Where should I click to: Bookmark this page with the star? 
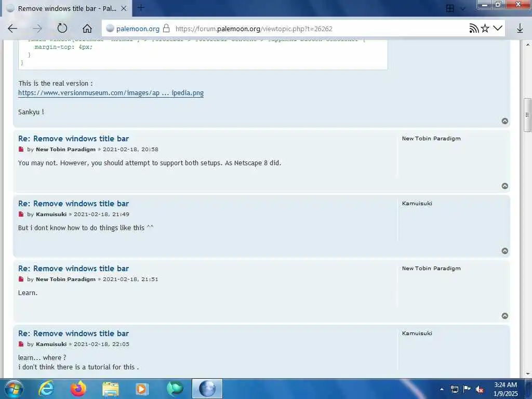point(485,29)
